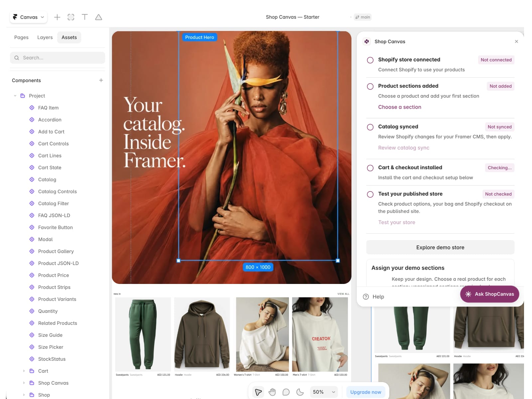Viewport: 532px width, 399px height.
Task: Collapse the Project folder
Action: tap(15, 96)
